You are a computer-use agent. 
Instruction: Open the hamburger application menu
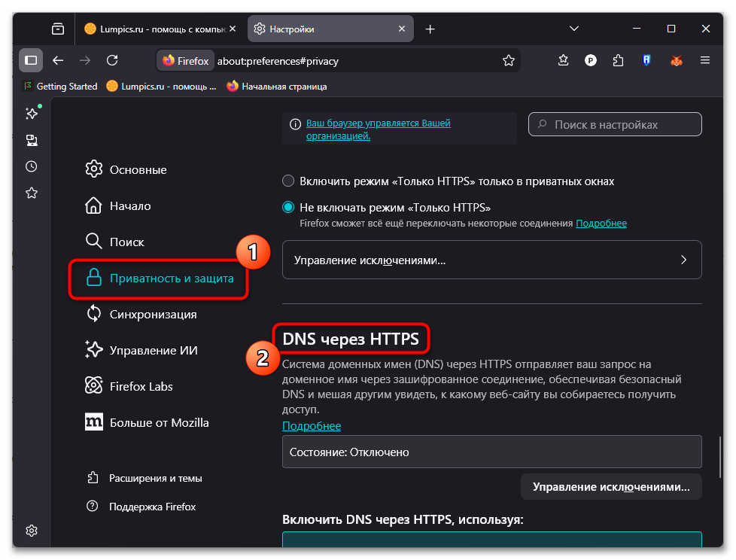[704, 60]
